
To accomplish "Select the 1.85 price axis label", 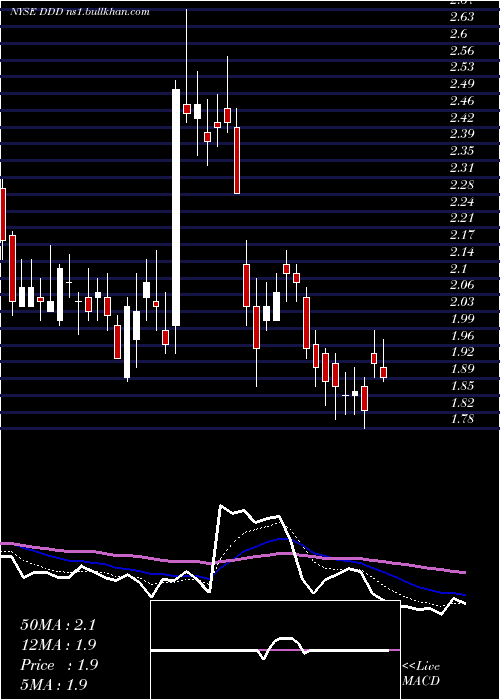I will pyautogui.click(x=462, y=386).
